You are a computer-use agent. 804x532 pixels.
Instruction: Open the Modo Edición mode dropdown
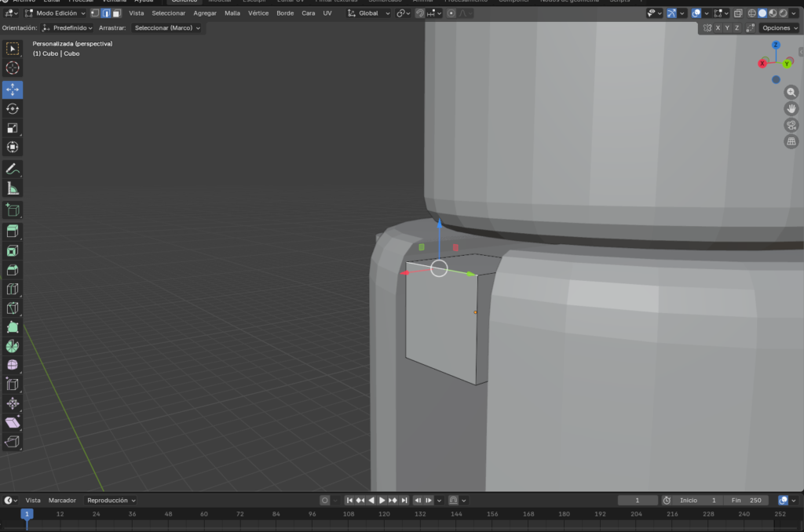coord(56,13)
